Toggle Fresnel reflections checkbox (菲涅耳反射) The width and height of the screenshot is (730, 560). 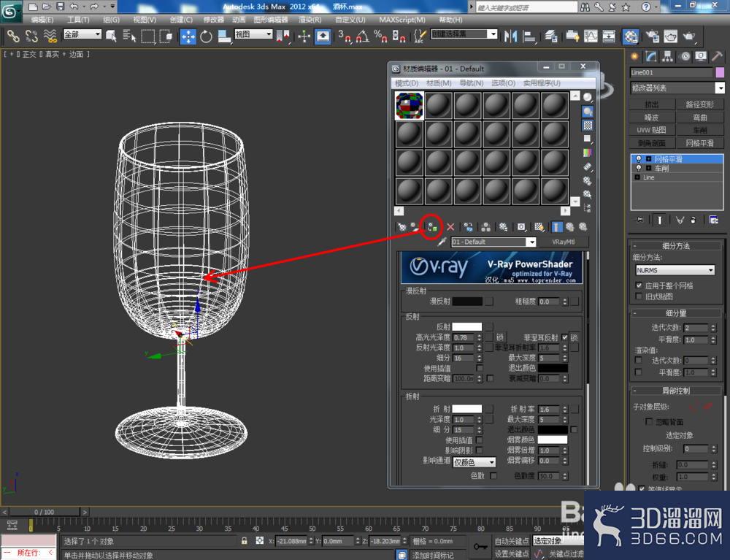coord(565,337)
